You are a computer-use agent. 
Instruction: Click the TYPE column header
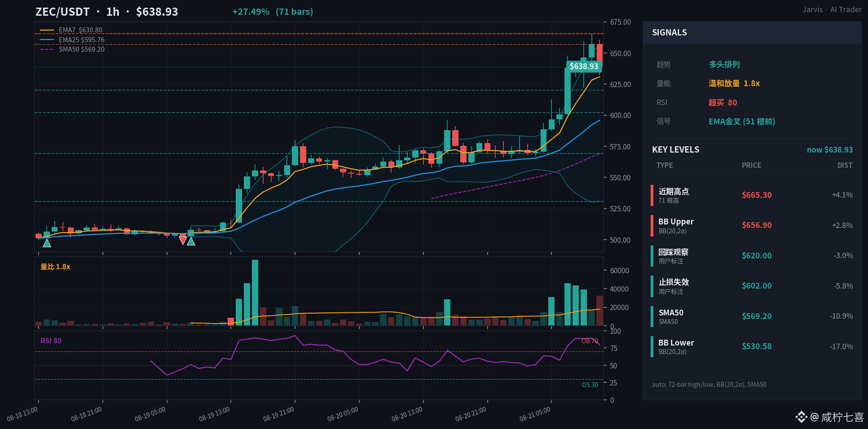(x=665, y=165)
